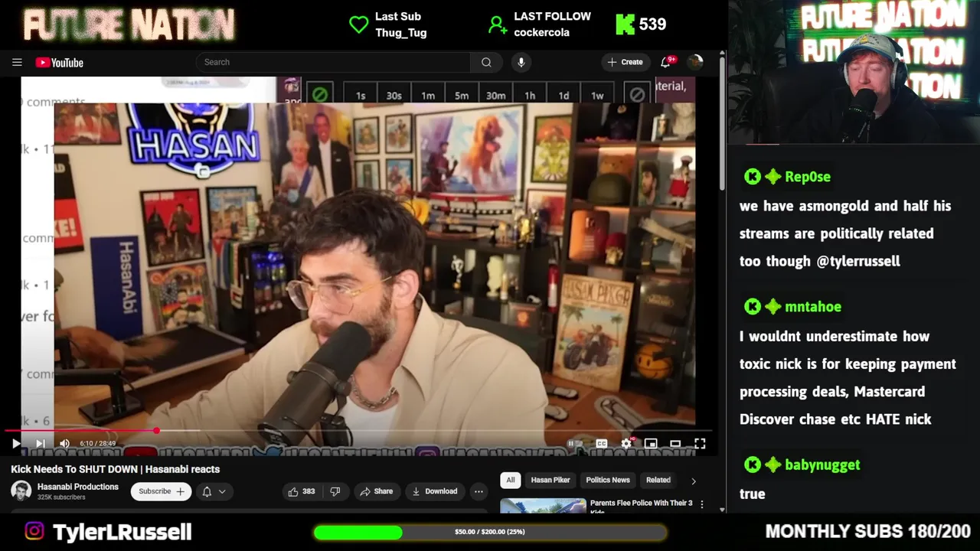The width and height of the screenshot is (980, 551).
Task: Download the video
Action: point(434,491)
